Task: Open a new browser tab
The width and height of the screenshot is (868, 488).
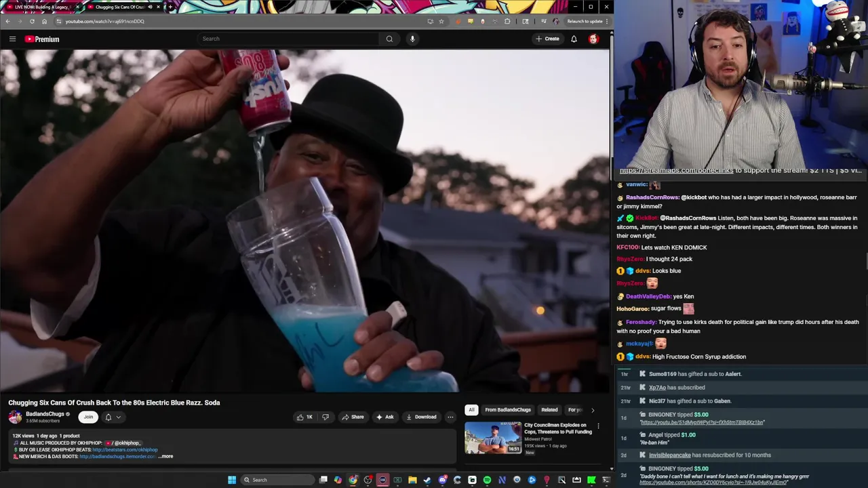Action: [x=170, y=7]
